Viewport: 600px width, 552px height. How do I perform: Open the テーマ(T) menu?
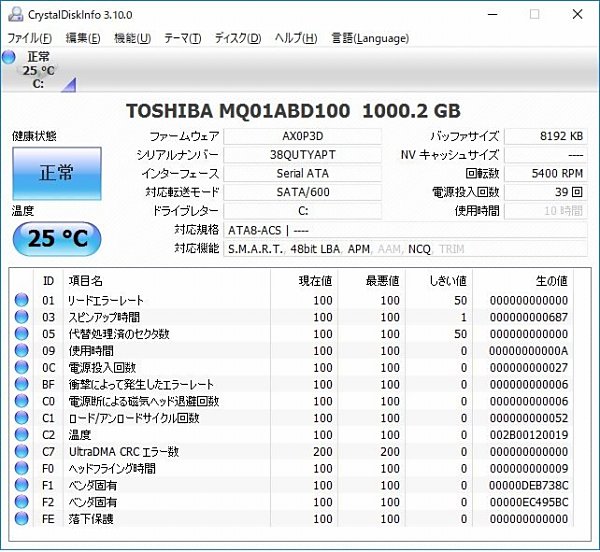pos(183,38)
